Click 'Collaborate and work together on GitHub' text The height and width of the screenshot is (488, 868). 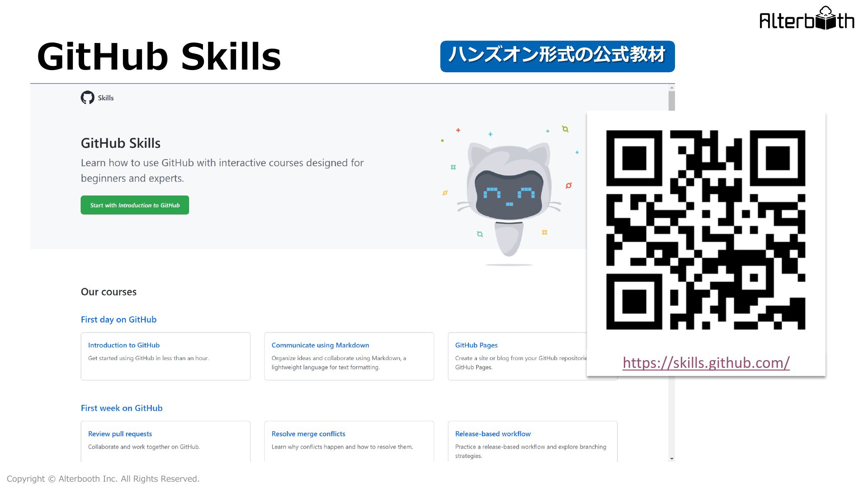point(144,447)
